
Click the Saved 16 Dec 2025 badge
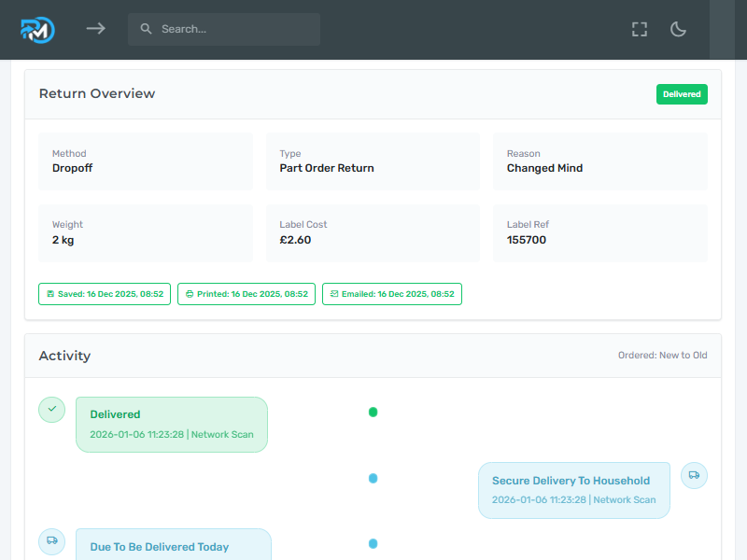point(105,294)
